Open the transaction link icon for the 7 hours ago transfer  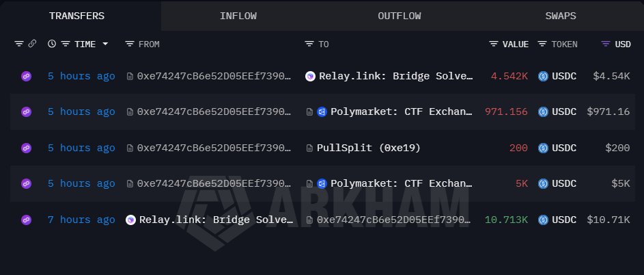tap(27, 220)
